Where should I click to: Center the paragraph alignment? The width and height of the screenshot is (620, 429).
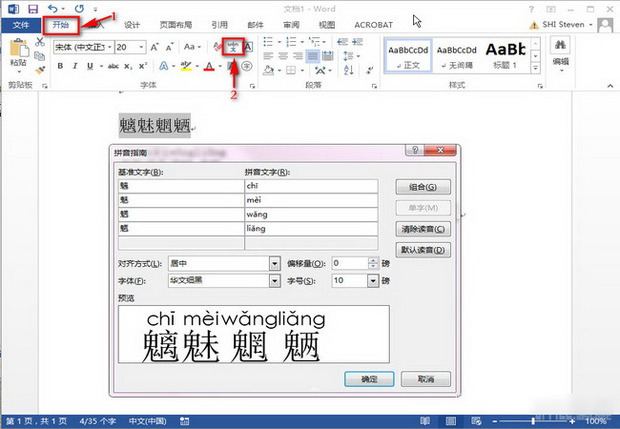(x=283, y=56)
